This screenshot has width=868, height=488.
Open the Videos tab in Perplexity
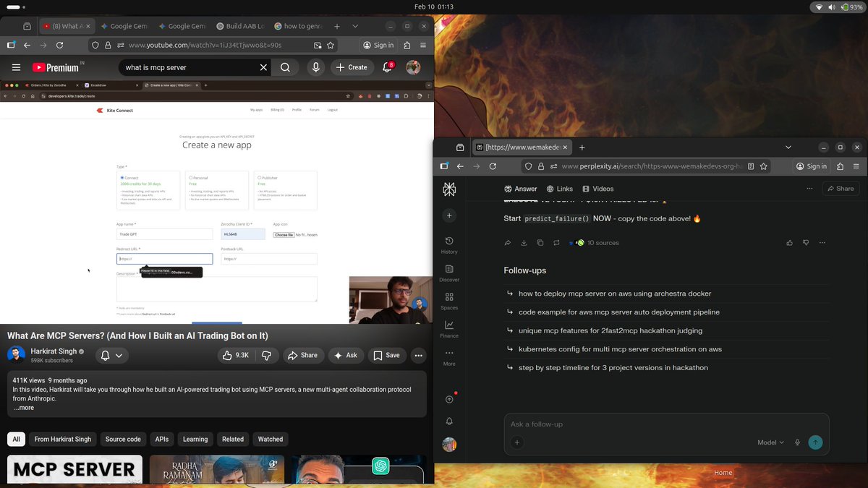(598, 189)
